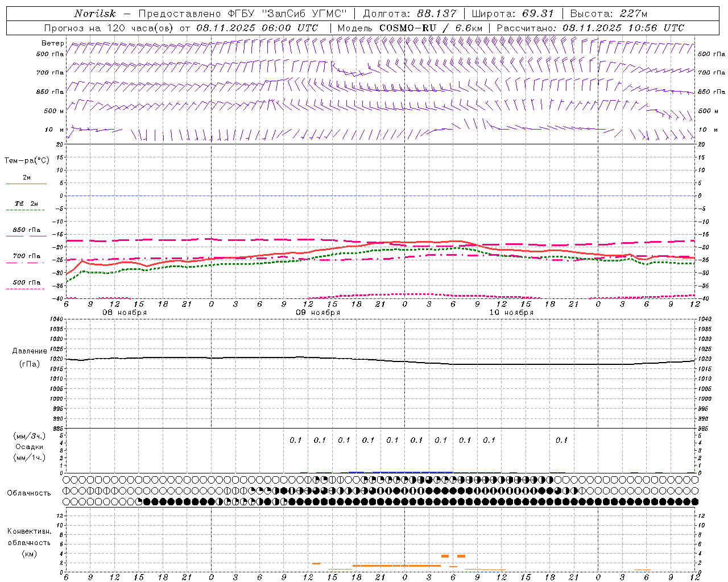Select the Широта 69.31 header field
The width and height of the screenshot is (728, 582).
click(x=512, y=14)
